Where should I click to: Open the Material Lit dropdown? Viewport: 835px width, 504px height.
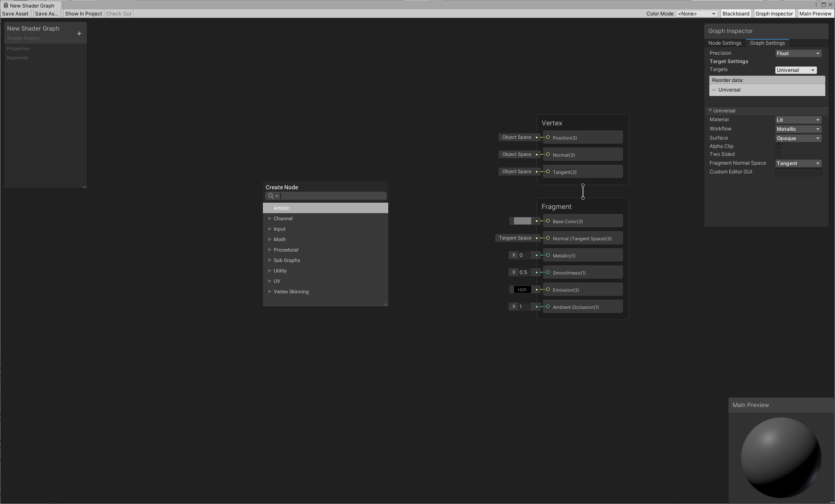point(798,120)
